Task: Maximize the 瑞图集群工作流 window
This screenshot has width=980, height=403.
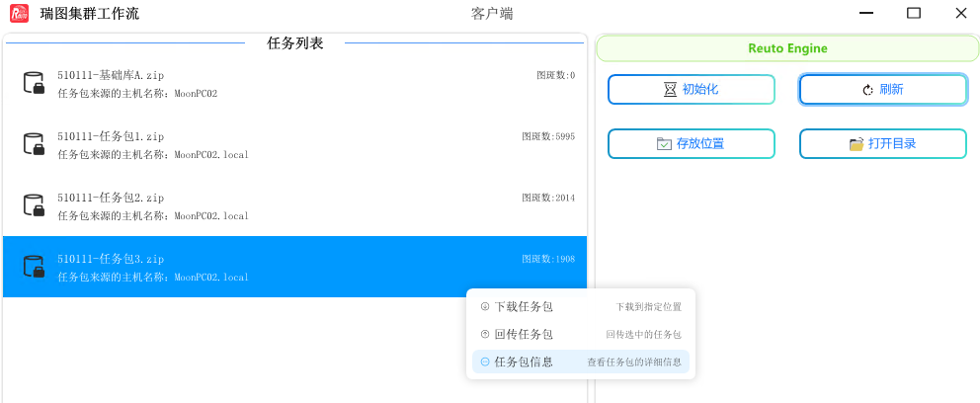Action: (x=913, y=14)
